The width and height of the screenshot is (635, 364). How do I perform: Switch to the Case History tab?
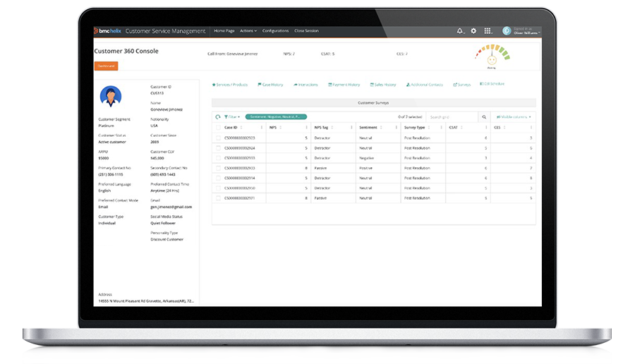tap(270, 85)
